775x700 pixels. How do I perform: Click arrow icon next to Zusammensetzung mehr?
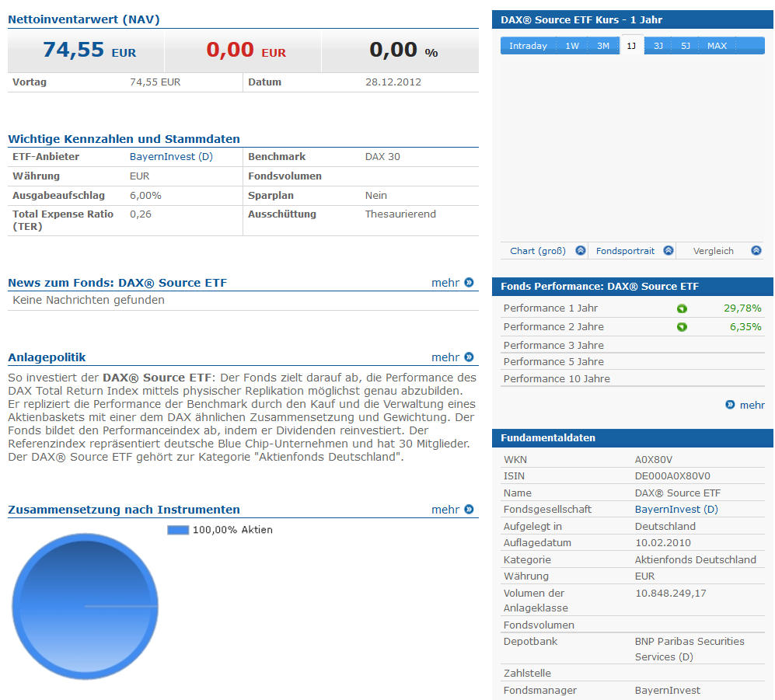[469, 510]
